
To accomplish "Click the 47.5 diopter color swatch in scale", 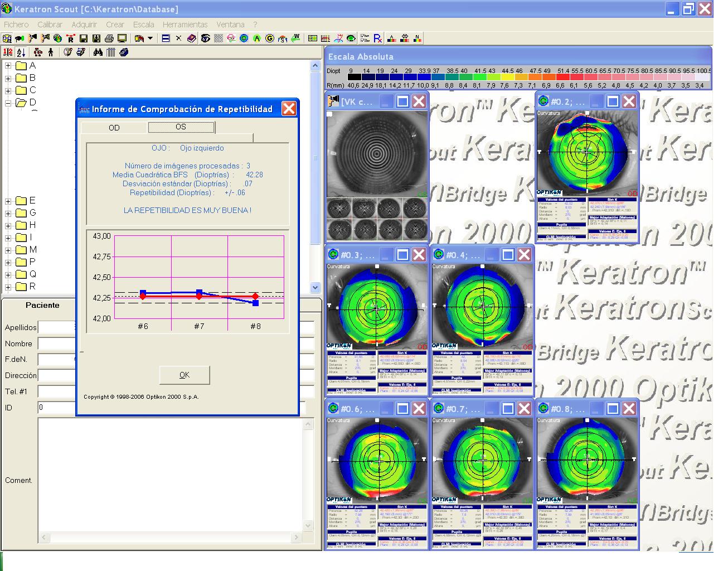I will (535, 78).
